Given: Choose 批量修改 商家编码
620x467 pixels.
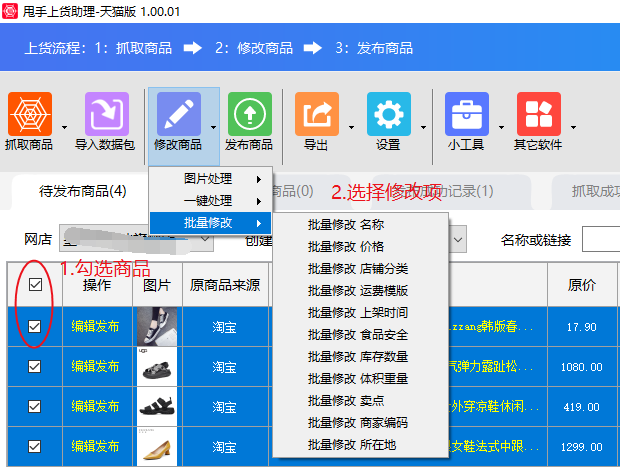Looking at the screenshot, I should [x=361, y=423].
